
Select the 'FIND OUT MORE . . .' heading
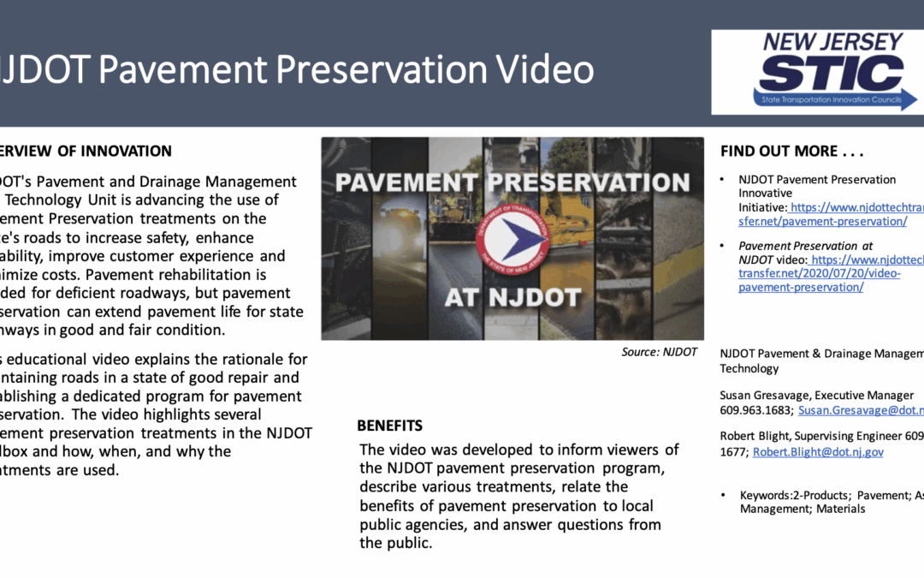click(x=791, y=152)
